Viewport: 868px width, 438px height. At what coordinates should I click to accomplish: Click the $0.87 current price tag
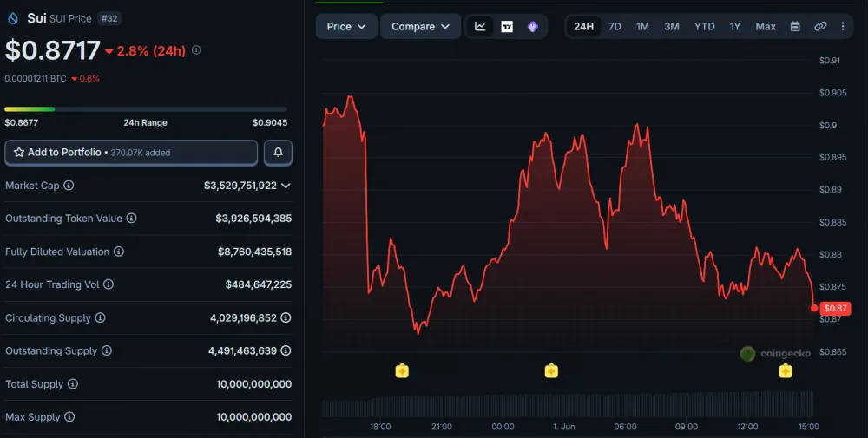[835, 308]
